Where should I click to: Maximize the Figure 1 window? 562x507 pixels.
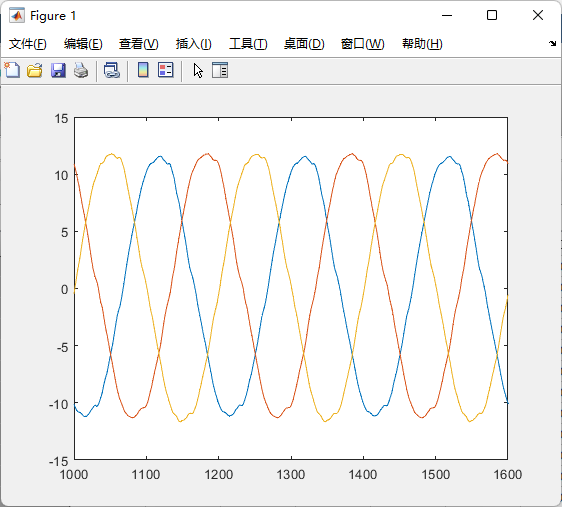[x=492, y=15]
